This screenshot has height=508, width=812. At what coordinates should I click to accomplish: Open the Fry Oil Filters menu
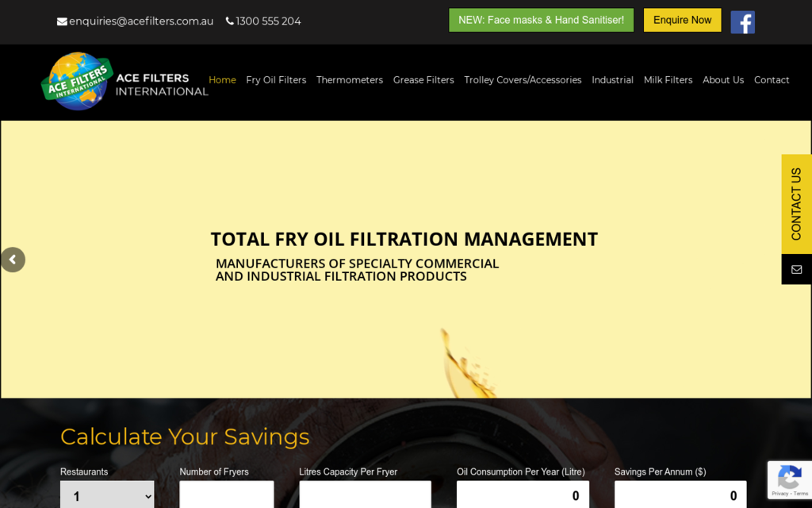coord(276,80)
